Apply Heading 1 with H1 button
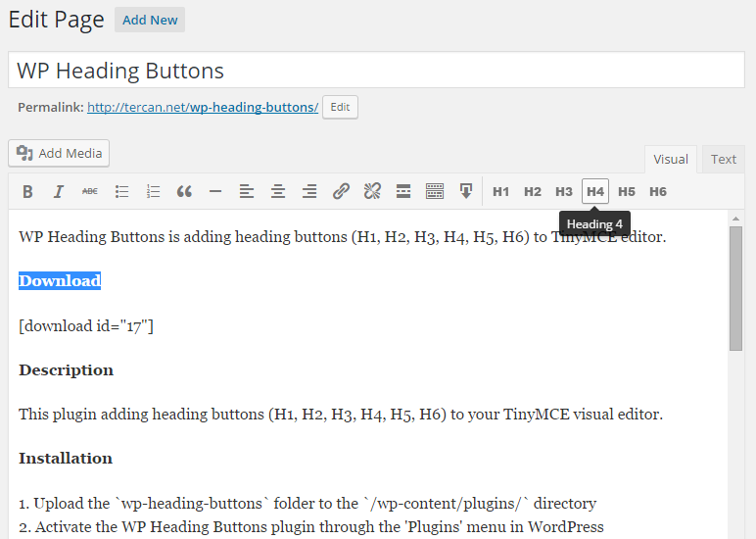The image size is (756, 539). pos(501,191)
